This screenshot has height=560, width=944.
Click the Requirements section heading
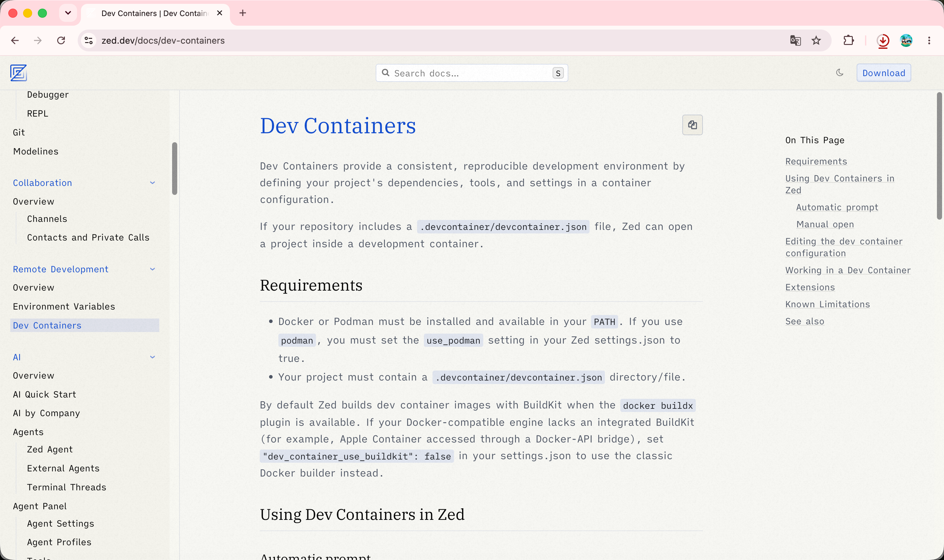(311, 285)
